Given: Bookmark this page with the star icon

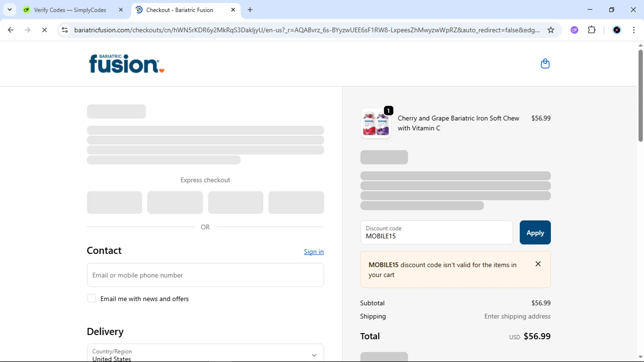Looking at the screenshot, I should click(551, 30).
